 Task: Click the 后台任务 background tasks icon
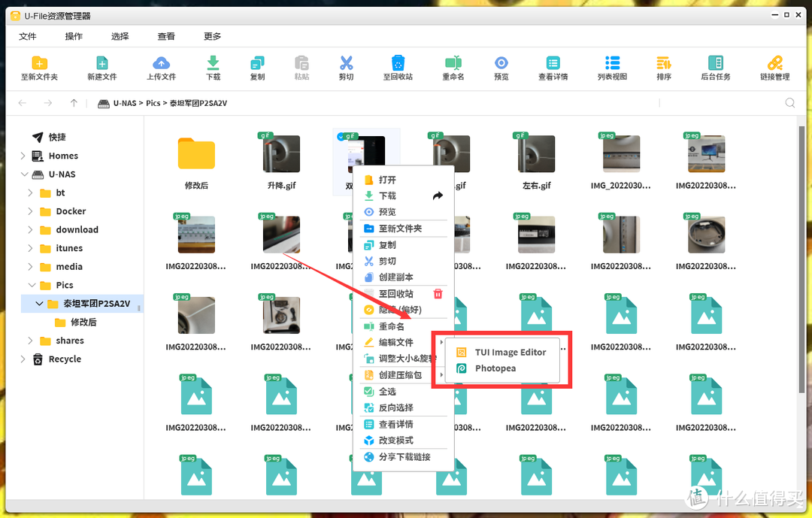pyautogui.click(x=715, y=68)
